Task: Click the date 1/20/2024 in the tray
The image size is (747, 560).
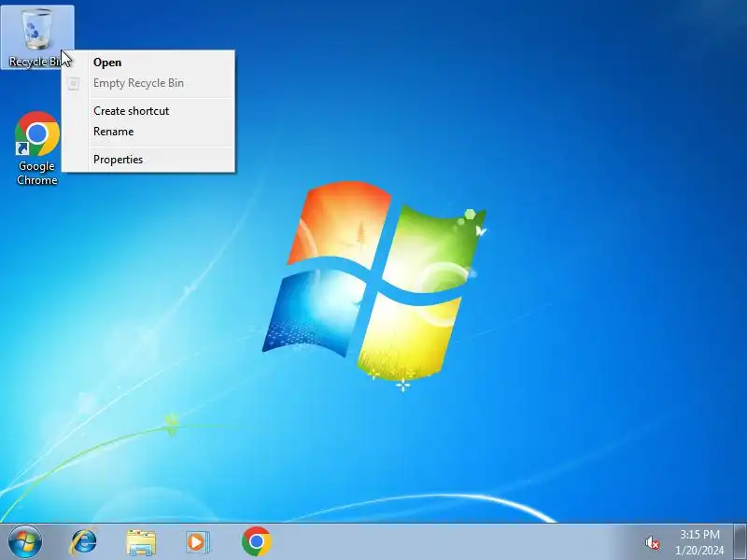Action: [x=699, y=551]
